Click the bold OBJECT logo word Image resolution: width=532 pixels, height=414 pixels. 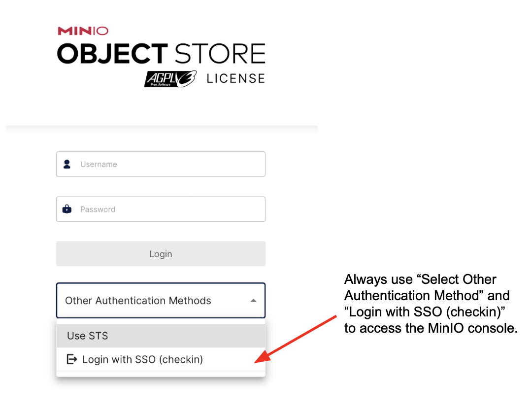click(112, 54)
